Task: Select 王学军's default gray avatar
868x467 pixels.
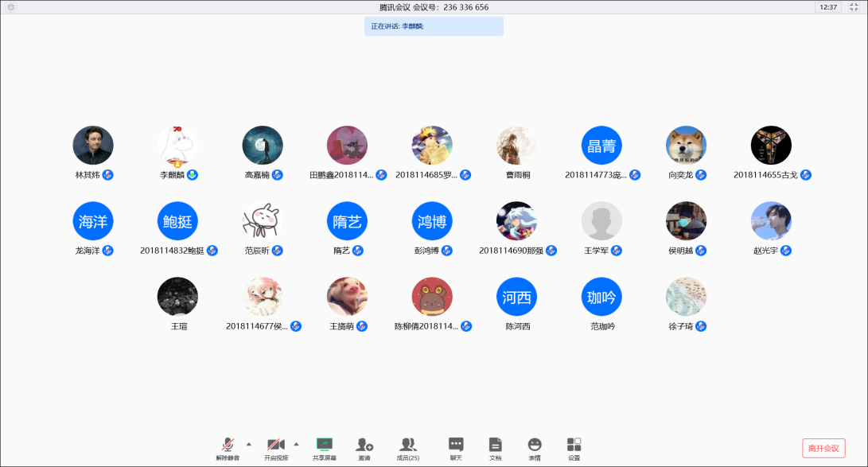Action: (601, 221)
